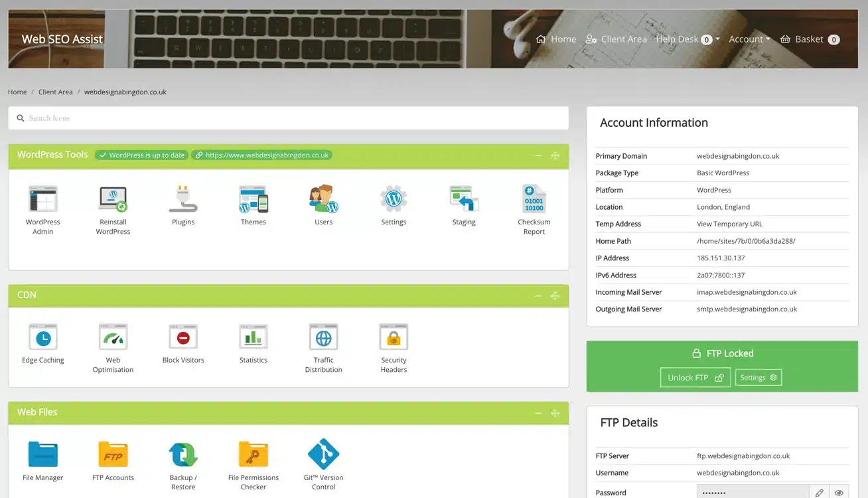Screen dimensions: 868x498
Task: Select smtp.webdesignabingdon.co.uk mail server text
Action: coord(747,309)
